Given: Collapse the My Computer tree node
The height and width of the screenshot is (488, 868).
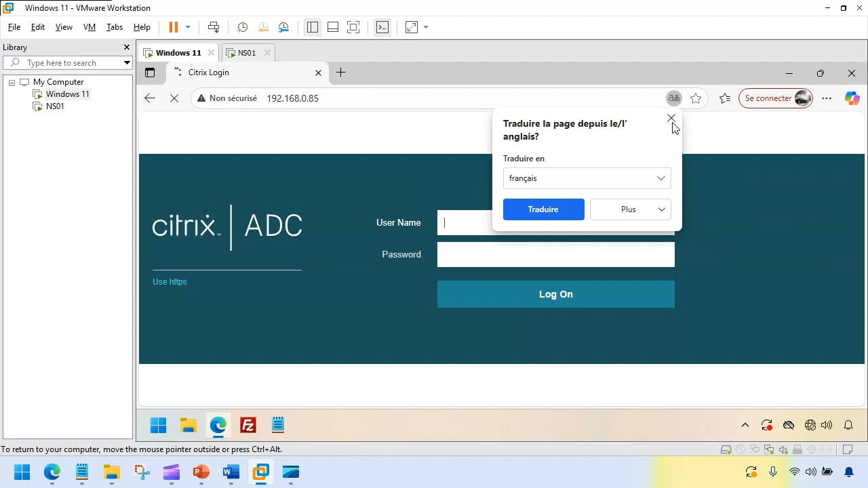Looking at the screenshot, I should 12,81.
